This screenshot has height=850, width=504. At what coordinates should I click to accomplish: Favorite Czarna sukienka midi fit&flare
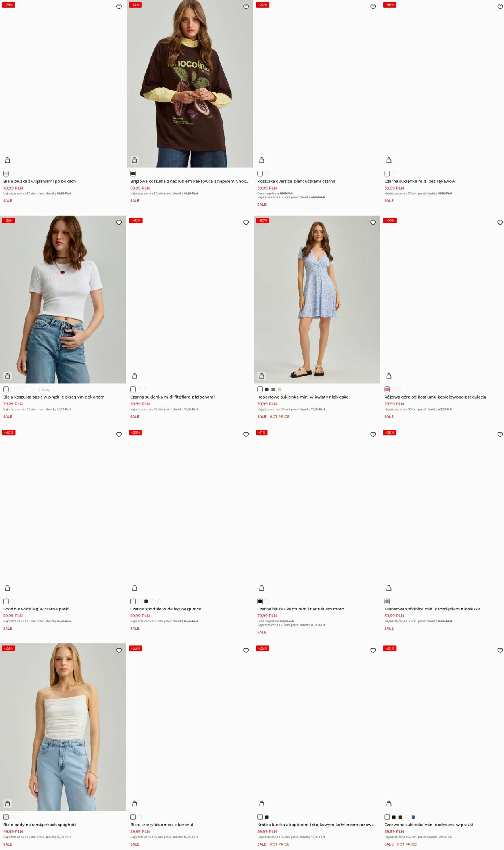[x=246, y=223]
